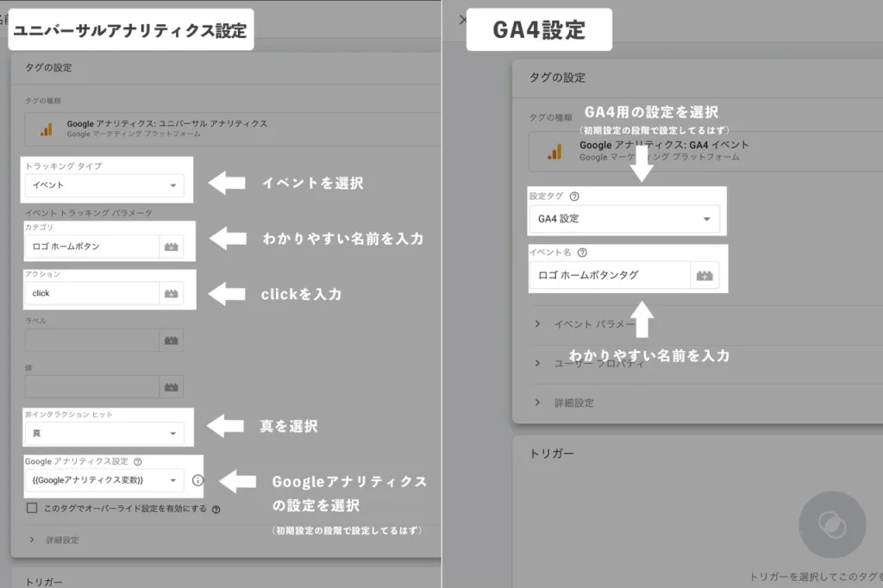The image size is (883, 588).
Task: Click info icon next to Googleアナリティクス変数 dropdown
Action: [x=197, y=480]
